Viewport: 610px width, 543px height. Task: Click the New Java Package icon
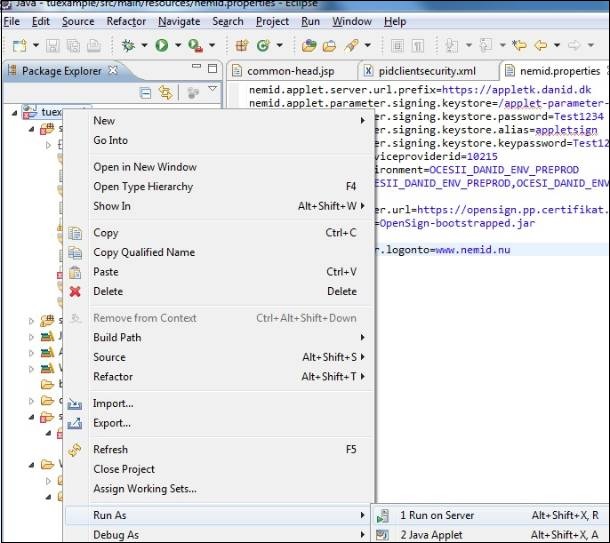pos(242,46)
